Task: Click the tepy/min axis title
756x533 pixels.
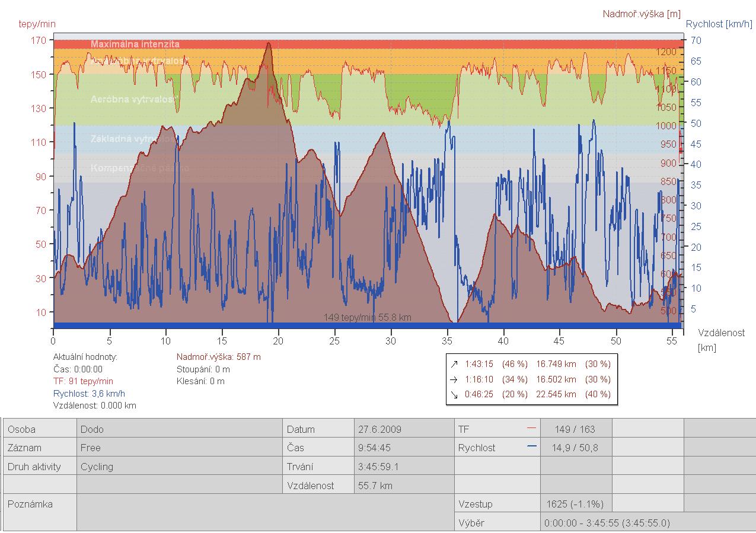Action: [x=37, y=24]
